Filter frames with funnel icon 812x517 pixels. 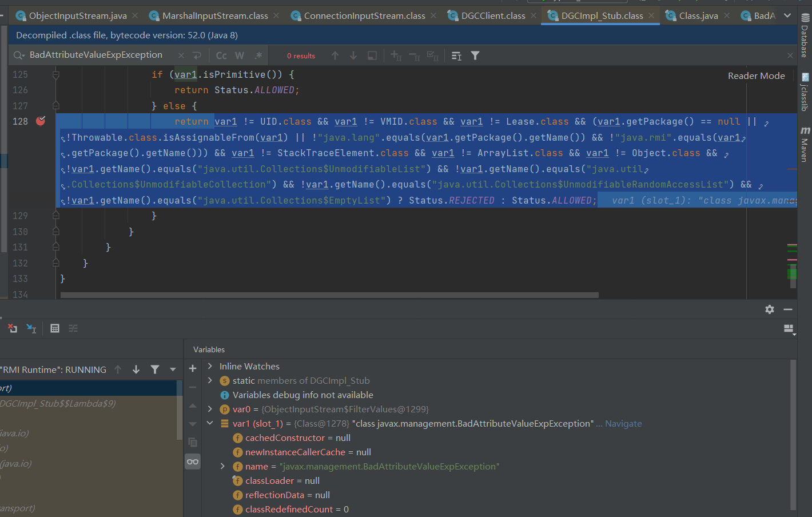coord(155,369)
